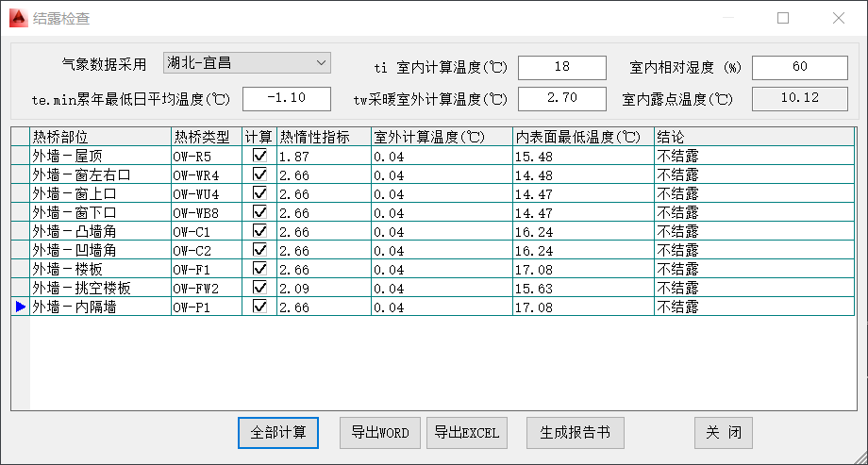Click the 导出EXCEL button

pos(467,433)
